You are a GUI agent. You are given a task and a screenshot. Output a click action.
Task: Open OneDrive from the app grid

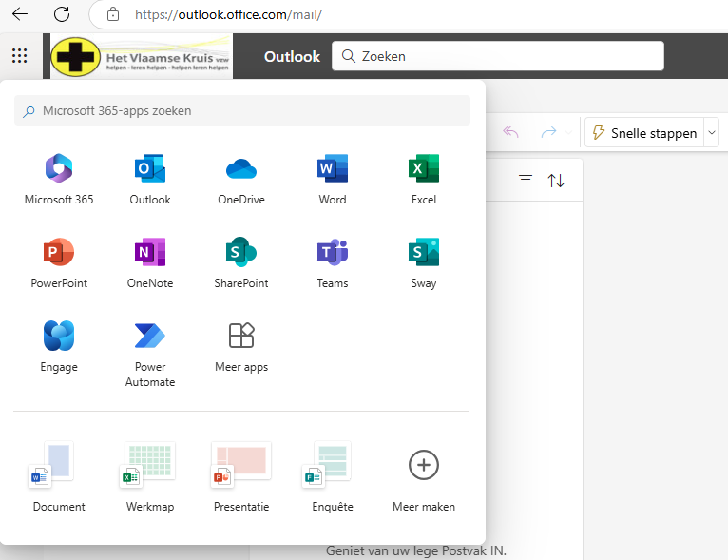241,180
